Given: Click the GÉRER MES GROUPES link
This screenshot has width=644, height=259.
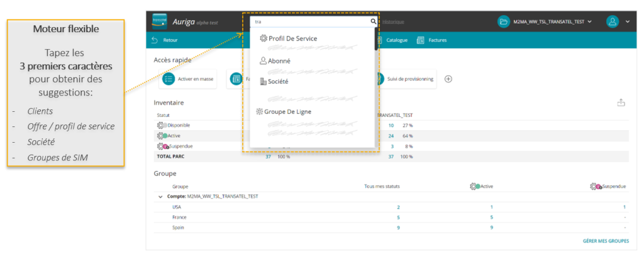Looking at the screenshot, I should tap(606, 240).
